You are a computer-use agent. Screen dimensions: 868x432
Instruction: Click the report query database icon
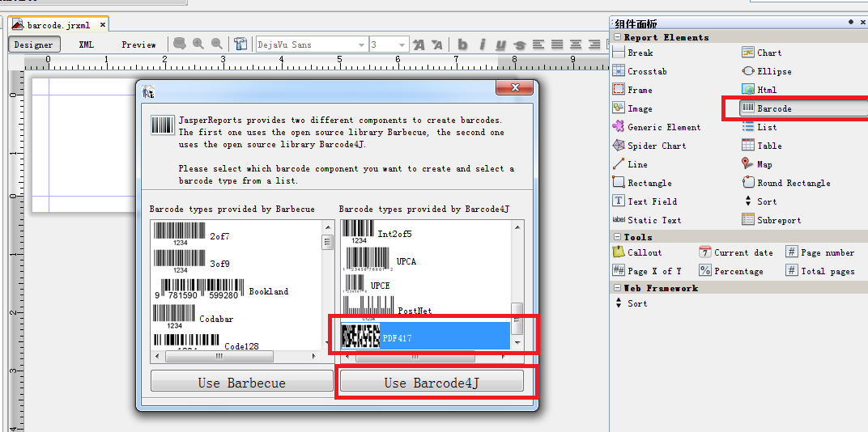(x=180, y=44)
